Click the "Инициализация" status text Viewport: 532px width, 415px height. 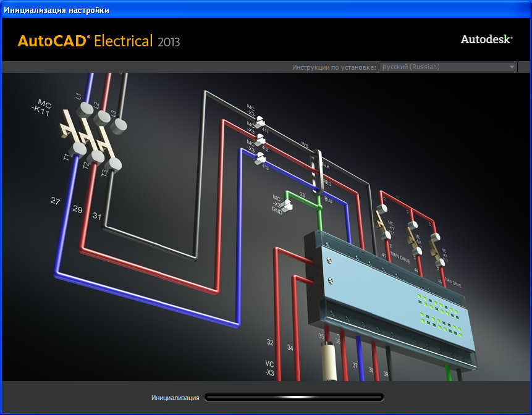click(x=175, y=397)
